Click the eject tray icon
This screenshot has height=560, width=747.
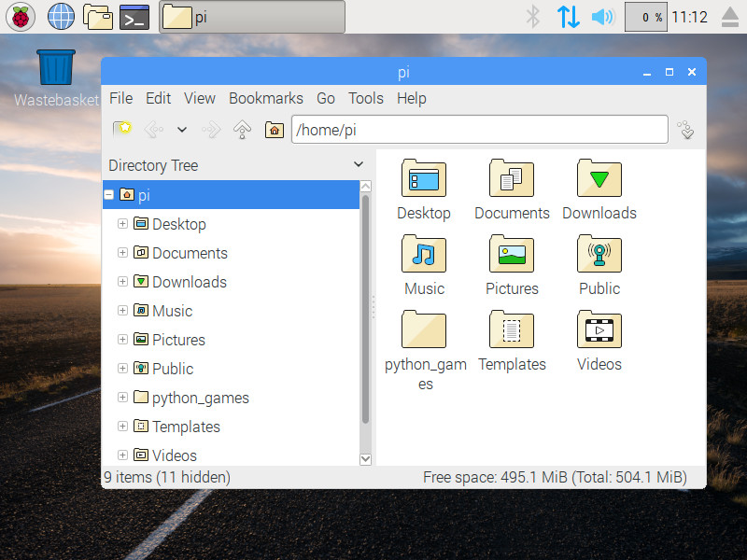pyautogui.click(x=730, y=17)
